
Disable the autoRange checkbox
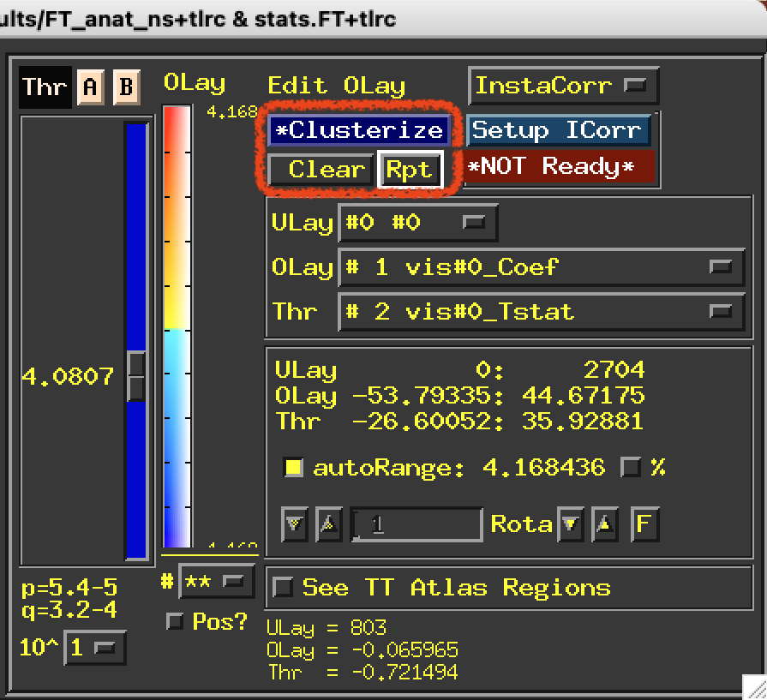coord(294,468)
